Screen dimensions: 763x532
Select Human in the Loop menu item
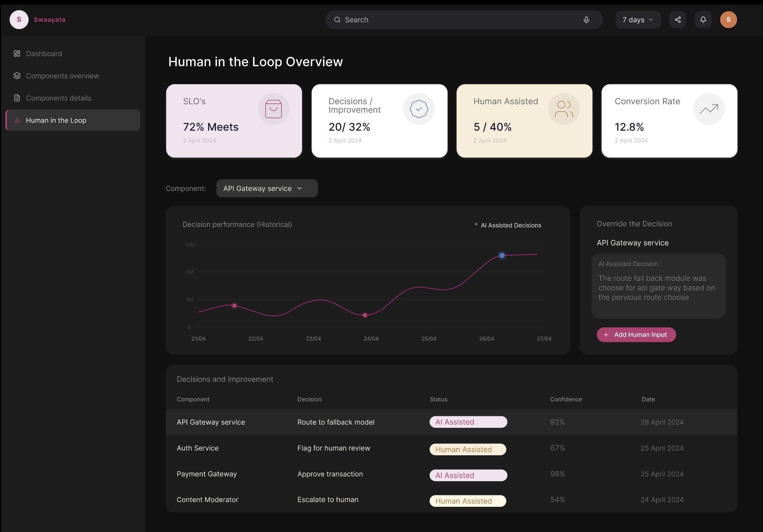73,120
